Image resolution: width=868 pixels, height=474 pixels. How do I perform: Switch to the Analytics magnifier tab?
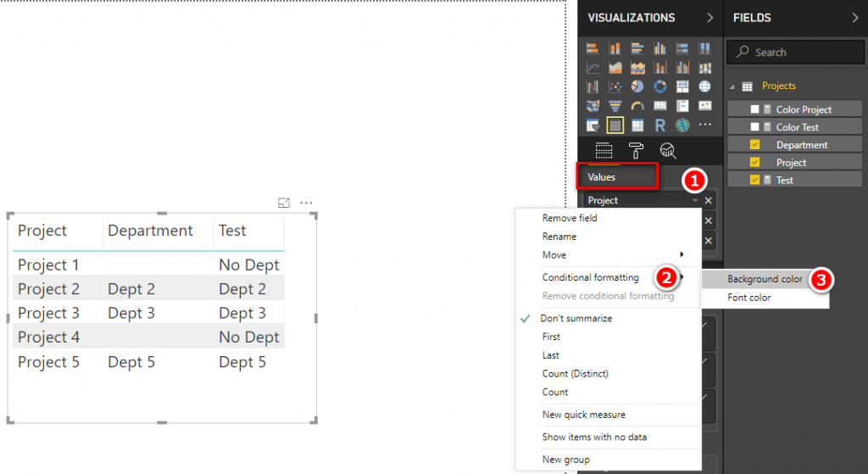pyautogui.click(x=668, y=150)
